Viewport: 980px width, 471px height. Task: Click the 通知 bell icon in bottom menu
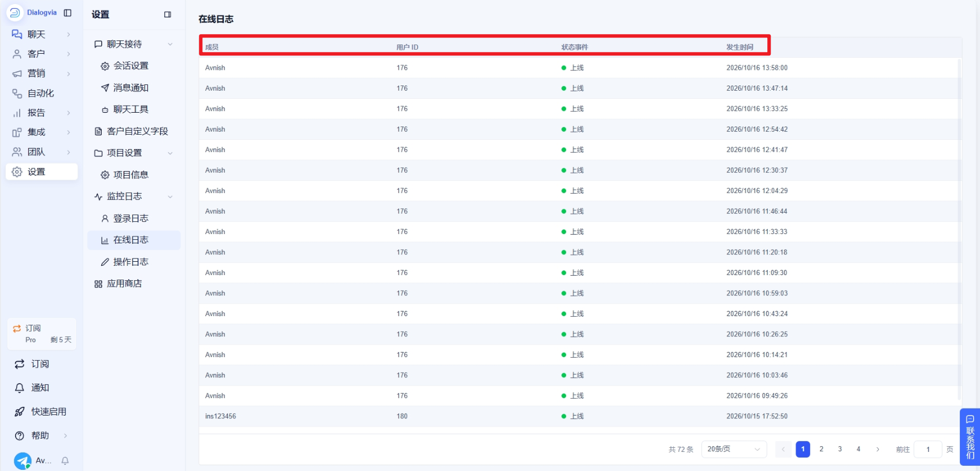click(20, 388)
